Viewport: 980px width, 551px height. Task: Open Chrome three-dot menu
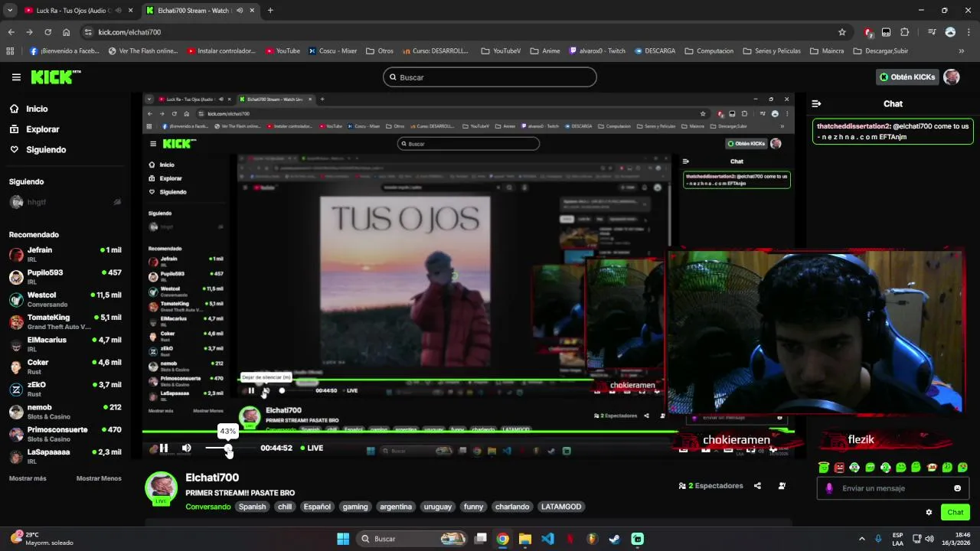(x=969, y=32)
